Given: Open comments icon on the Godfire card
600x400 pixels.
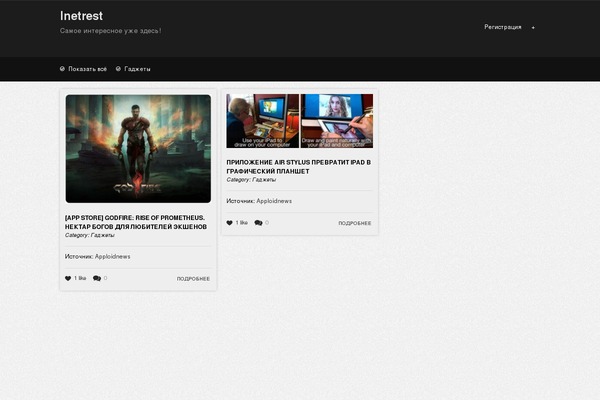Looking at the screenshot, I should pyautogui.click(x=97, y=278).
